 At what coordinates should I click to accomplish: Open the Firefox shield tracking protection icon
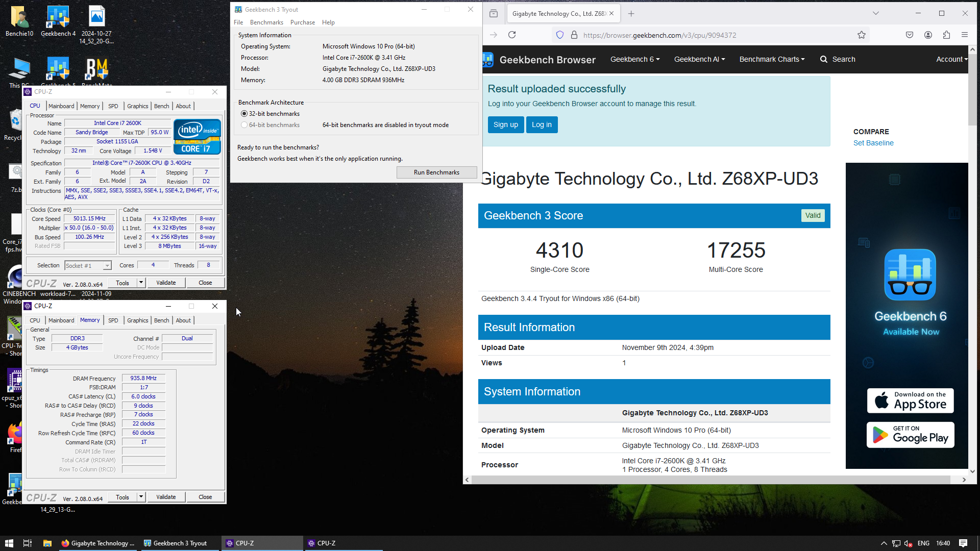point(560,35)
